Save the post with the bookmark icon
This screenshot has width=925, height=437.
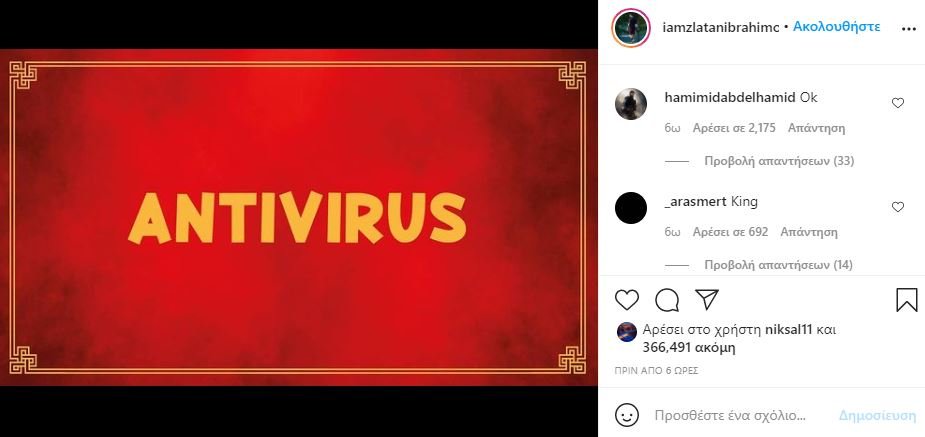pos(907,300)
